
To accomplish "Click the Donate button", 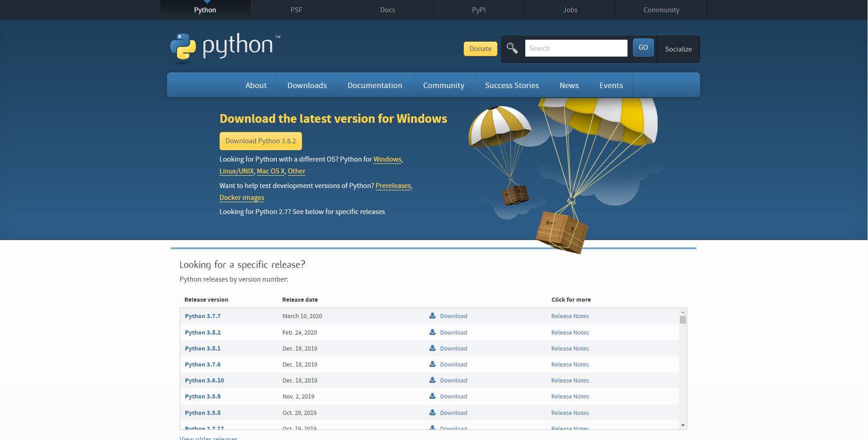I will [x=481, y=49].
